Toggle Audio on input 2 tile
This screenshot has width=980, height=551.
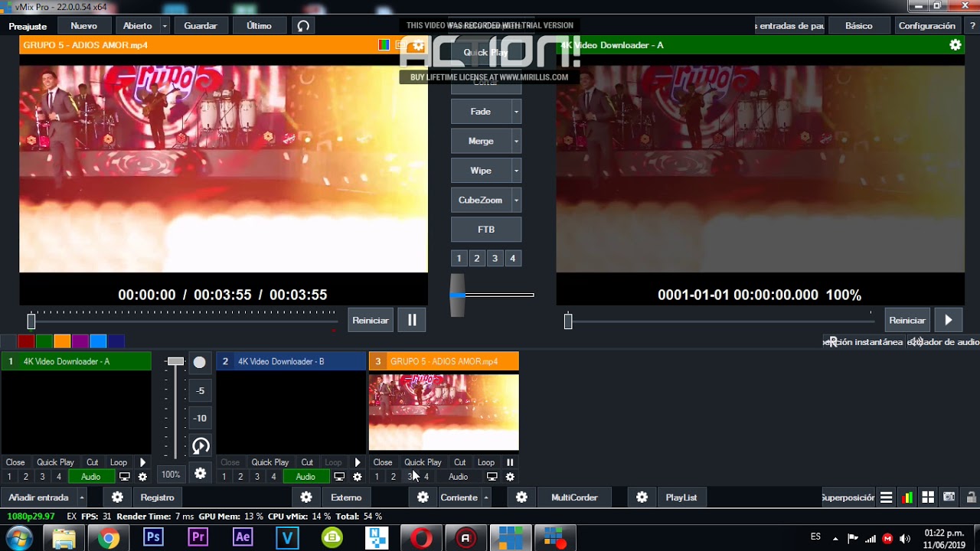(x=305, y=477)
